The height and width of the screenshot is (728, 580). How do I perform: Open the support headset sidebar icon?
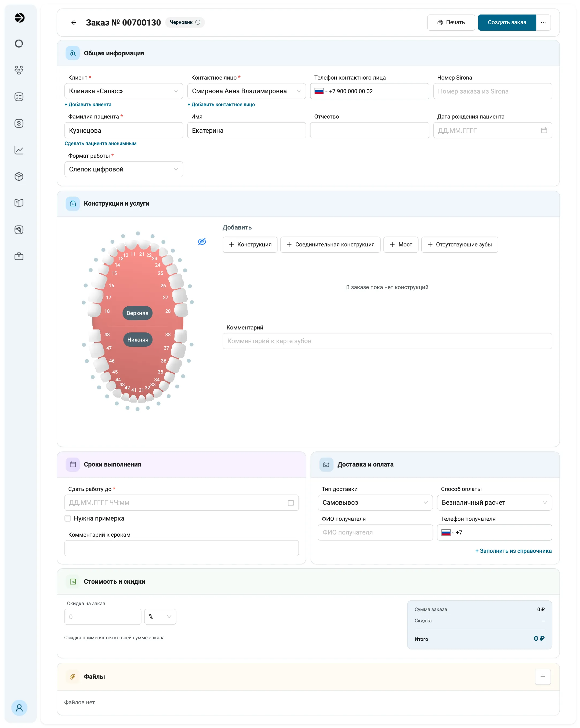click(19, 230)
